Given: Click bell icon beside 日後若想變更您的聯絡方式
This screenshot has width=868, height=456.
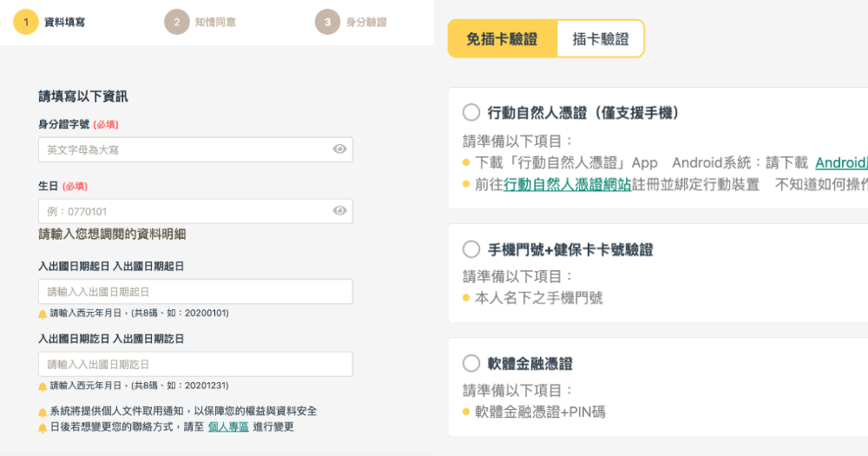Looking at the screenshot, I should click(x=43, y=427).
